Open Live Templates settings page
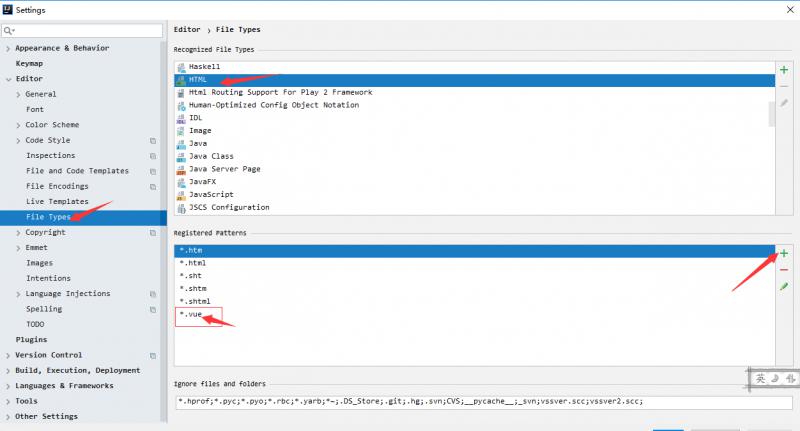800x431 pixels. click(x=57, y=201)
